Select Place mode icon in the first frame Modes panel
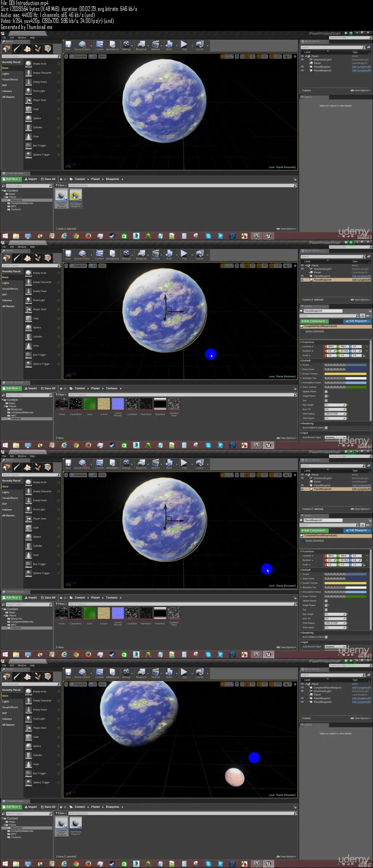373x868 pixels. [7, 49]
